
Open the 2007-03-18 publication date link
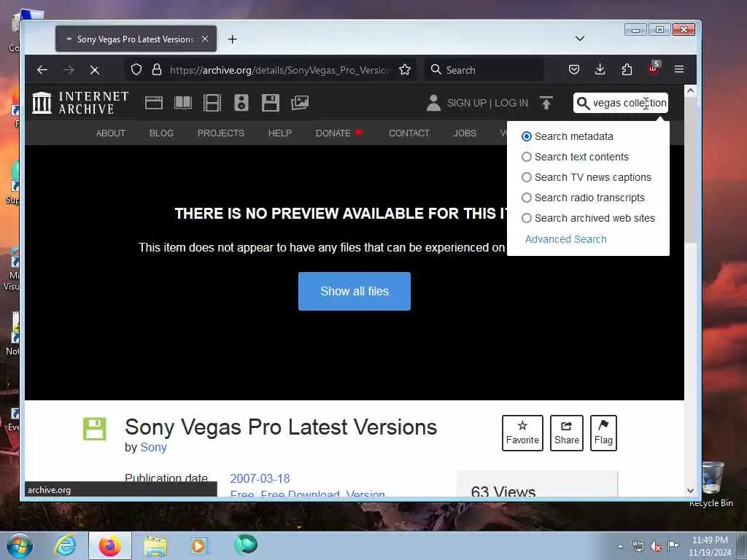click(260, 478)
